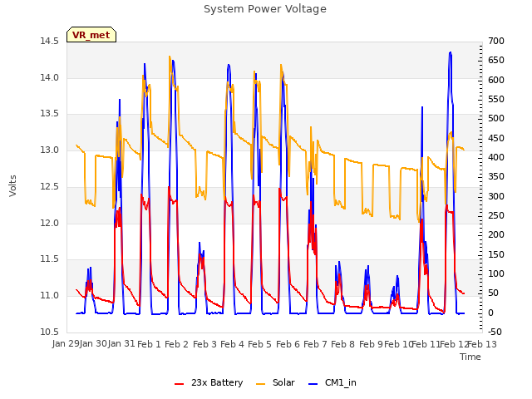Viewport: 532px width, 399px height.
Task: Click the Time x-axis label
Action: pos(470,357)
